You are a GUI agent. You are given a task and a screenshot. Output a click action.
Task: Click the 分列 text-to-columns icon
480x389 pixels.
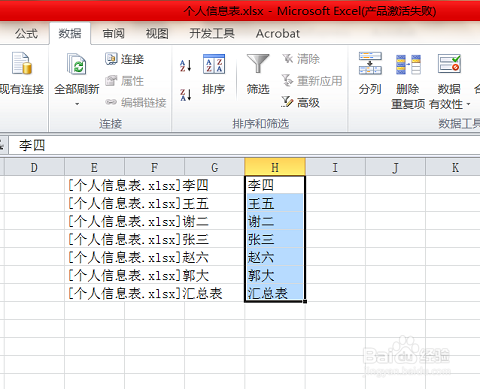tap(370, 63)
